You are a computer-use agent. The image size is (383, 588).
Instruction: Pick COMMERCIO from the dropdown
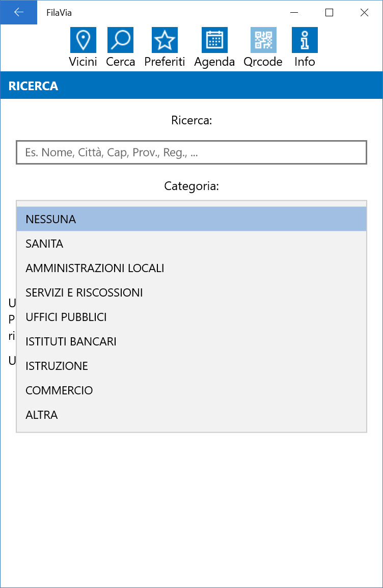(191, 390)
